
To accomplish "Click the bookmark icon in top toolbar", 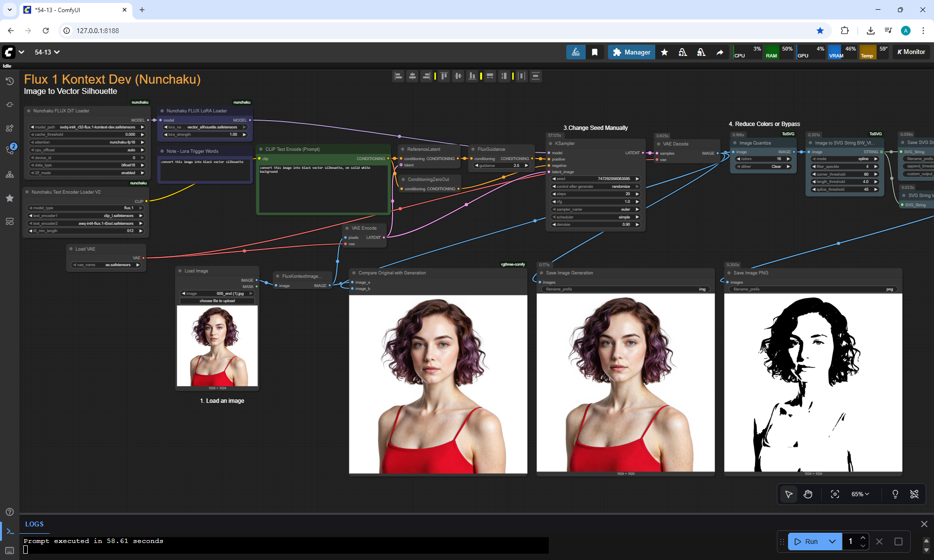I will point(594,52).
